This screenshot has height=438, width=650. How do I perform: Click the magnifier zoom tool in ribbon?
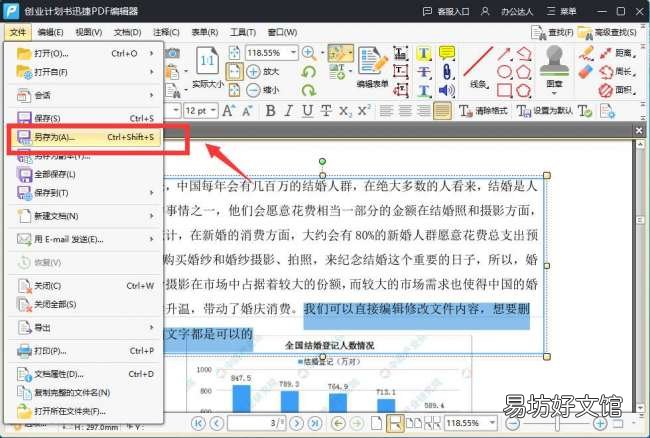coord(309,53)
